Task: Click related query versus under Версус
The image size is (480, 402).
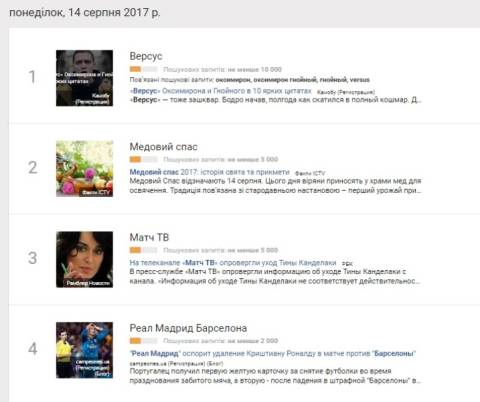Action: [x=360, y=80]
